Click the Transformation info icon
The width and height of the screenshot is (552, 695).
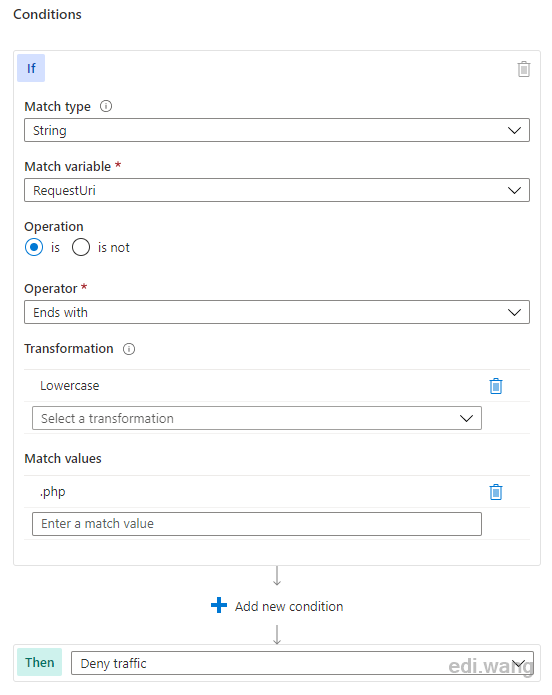[x=129, y=349]
